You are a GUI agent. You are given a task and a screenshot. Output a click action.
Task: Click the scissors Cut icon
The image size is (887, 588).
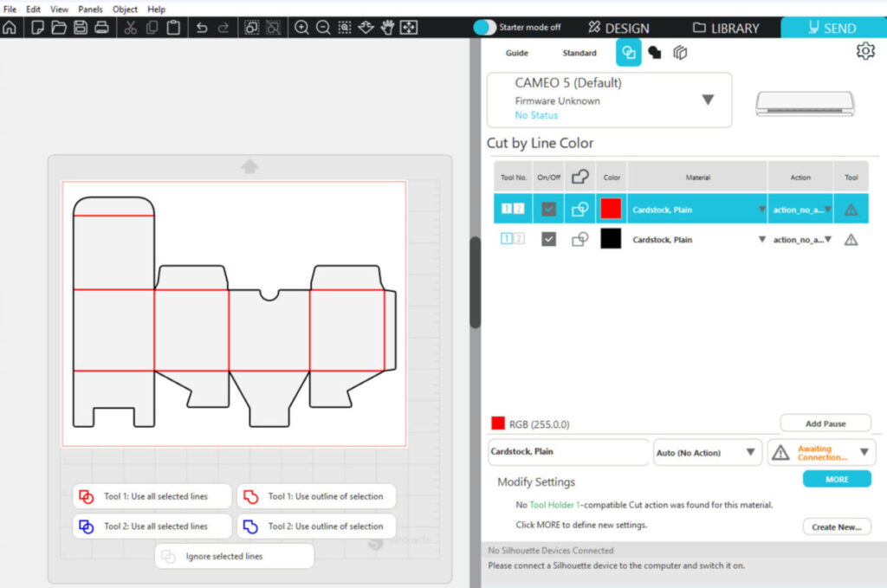(x=131, y=28)
